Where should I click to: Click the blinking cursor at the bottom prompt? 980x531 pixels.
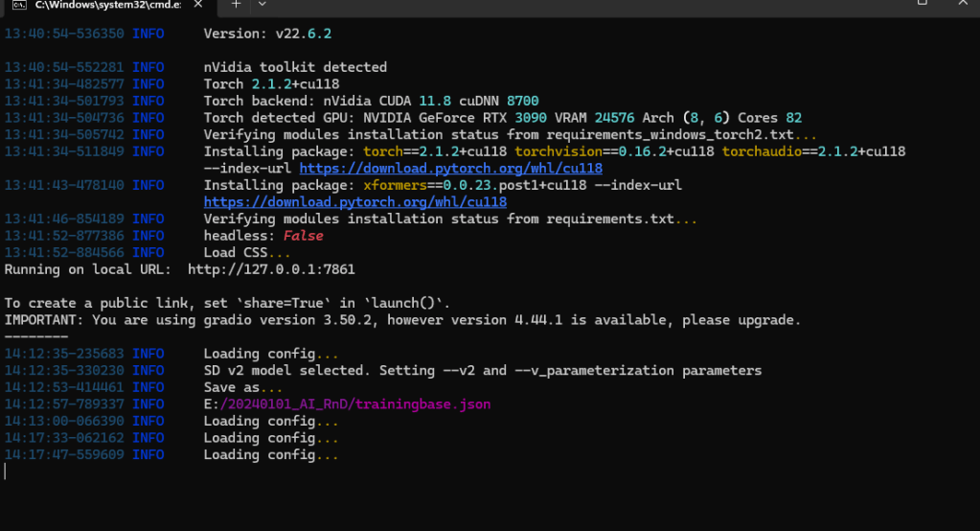coord(6,472)
